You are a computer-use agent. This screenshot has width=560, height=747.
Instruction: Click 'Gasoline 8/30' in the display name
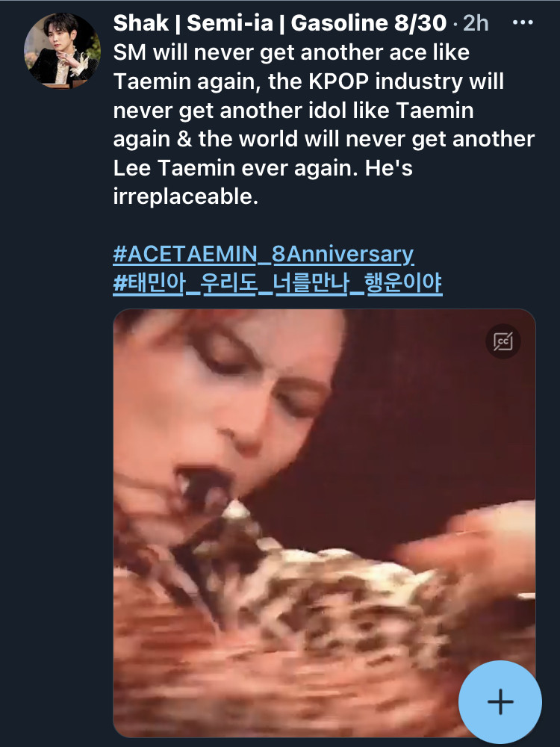tap(369, 22)
